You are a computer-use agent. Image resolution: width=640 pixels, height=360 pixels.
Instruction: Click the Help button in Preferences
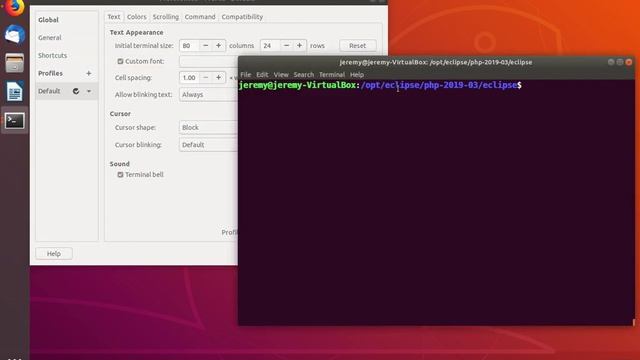pos(54,253)
